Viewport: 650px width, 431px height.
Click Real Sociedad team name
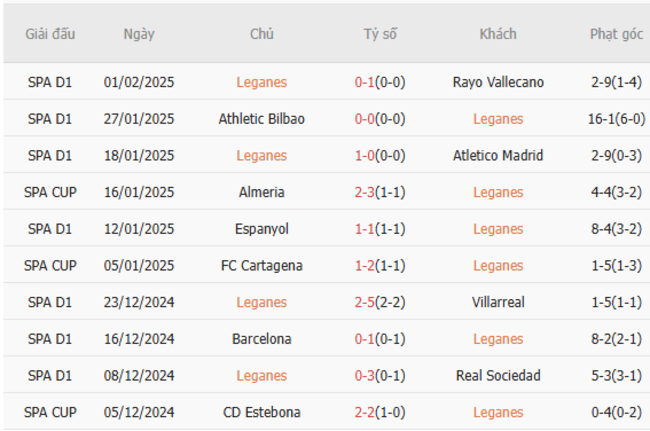[x=498, y=375]
